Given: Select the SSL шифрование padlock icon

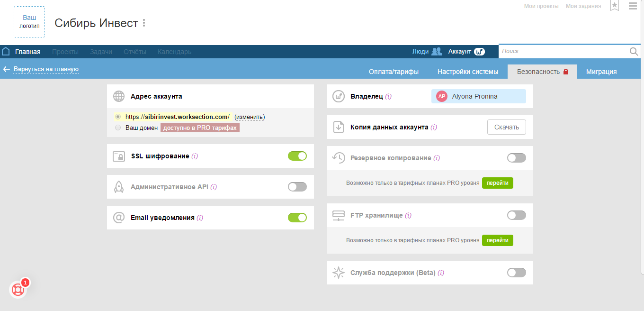Looking at the screenshot, I should pos(119,155).
